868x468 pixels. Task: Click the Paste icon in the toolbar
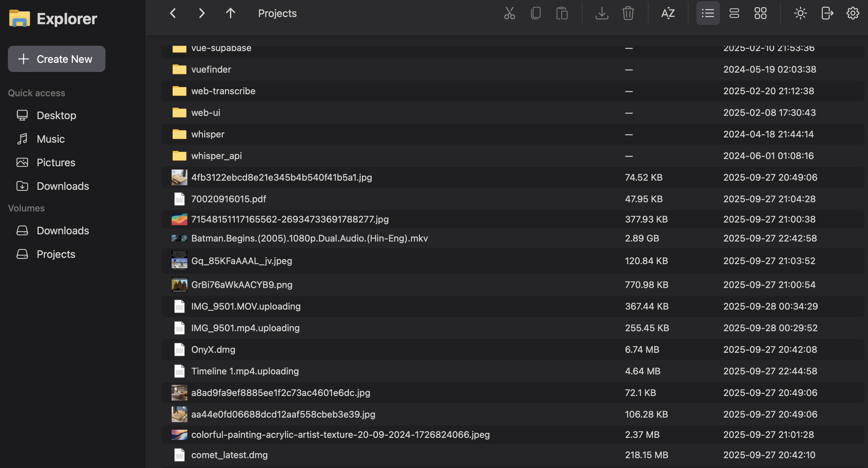(562, 13)
